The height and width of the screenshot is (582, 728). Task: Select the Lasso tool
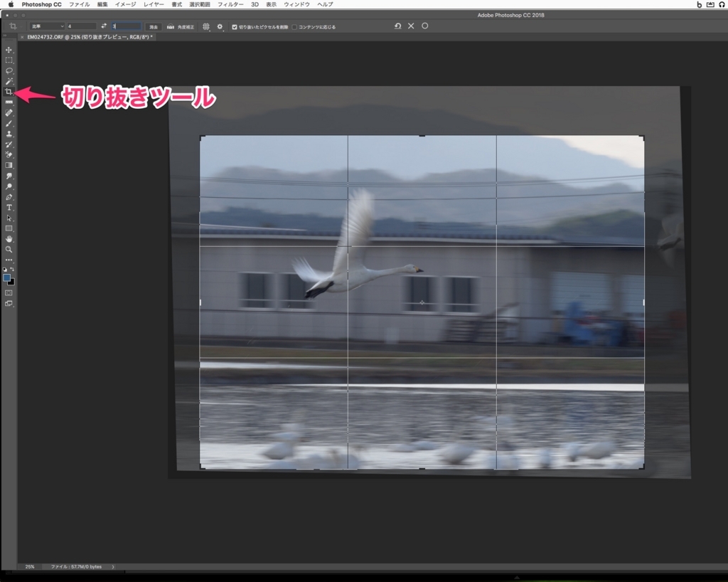tap(9, 70)
